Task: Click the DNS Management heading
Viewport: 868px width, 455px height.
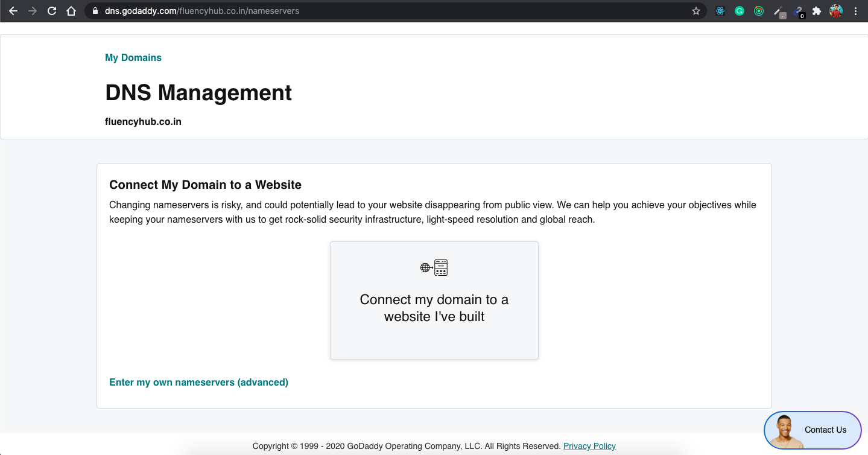Action: pos(198,92)
